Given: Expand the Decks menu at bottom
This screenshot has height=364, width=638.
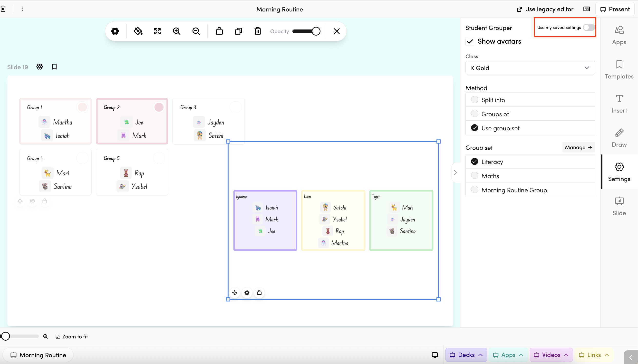Looking at the screenshot, I should (466, 355).
